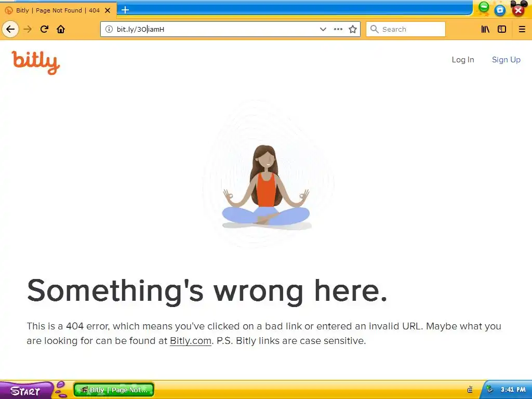The image size is (532, 399).
Task: Open the browser home page
Action: click(x=61, y=29)
